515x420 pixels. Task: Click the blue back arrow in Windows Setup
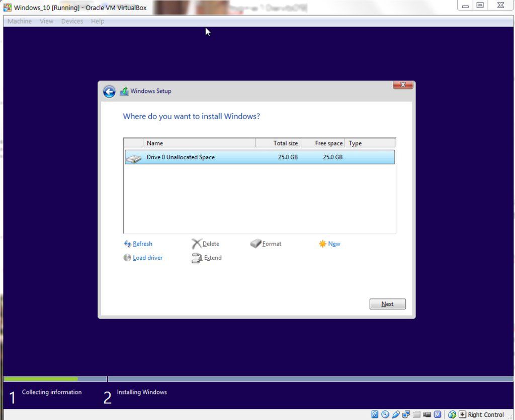109,91
